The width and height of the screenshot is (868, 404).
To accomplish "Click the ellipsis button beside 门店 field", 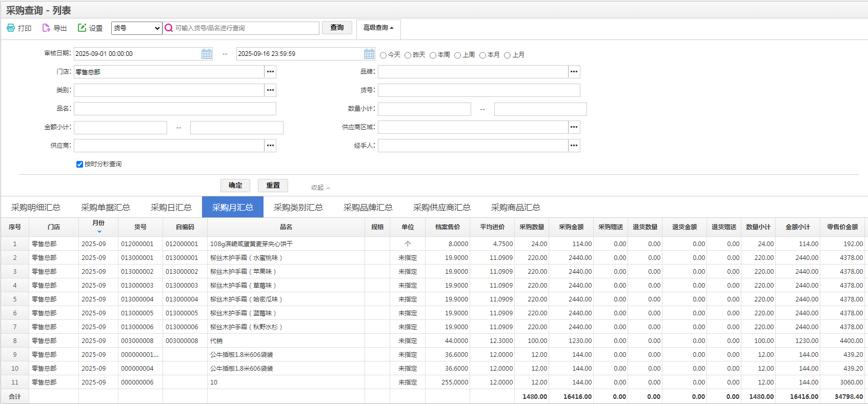I will coord(270,72).
